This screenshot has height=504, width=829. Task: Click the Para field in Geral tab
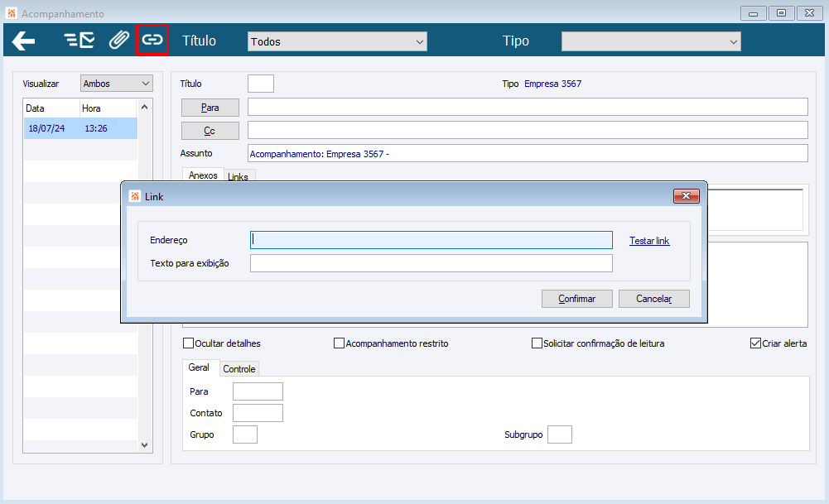[x=258, y=391]
